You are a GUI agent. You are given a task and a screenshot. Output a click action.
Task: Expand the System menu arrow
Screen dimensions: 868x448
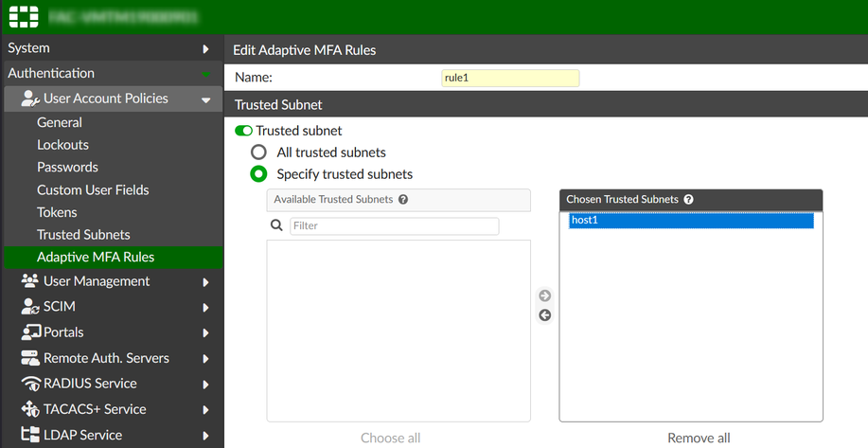point(205,48)
